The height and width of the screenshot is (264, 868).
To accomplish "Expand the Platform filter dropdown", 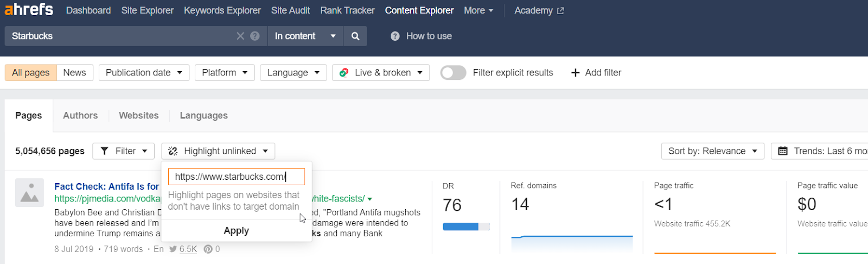I will tap(225, 72).
